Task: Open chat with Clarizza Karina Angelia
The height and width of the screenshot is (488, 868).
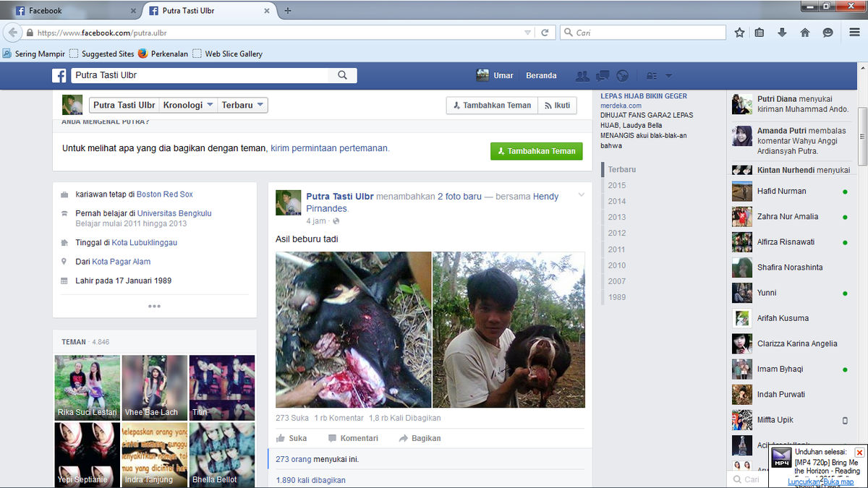Action: (792, 344)
